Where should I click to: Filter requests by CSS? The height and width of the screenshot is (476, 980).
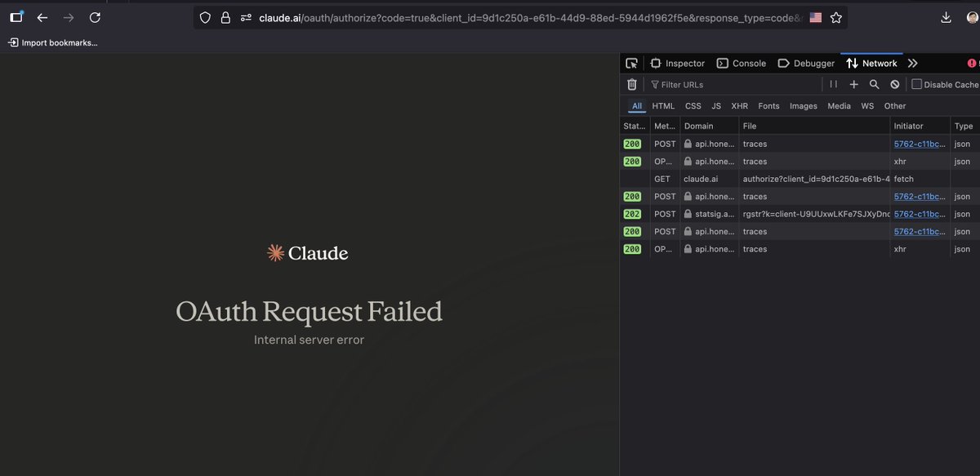693,105
